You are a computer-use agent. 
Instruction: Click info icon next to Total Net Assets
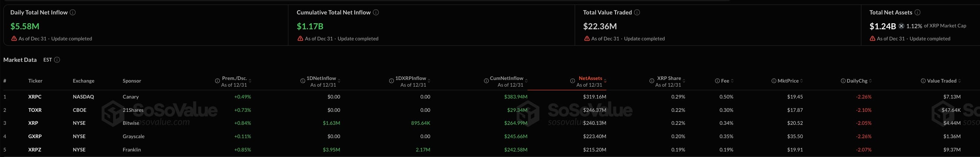[917, 13]
